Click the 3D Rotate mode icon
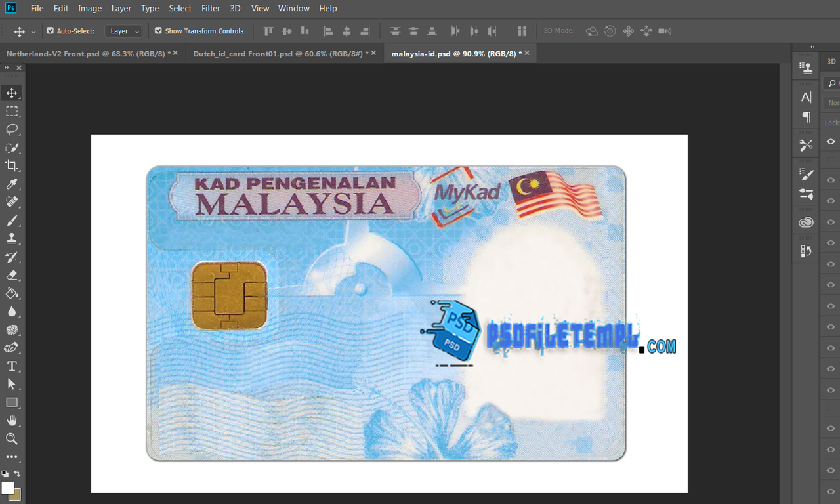Viewport: 840px width, 504px height. [x=592, y=31]
